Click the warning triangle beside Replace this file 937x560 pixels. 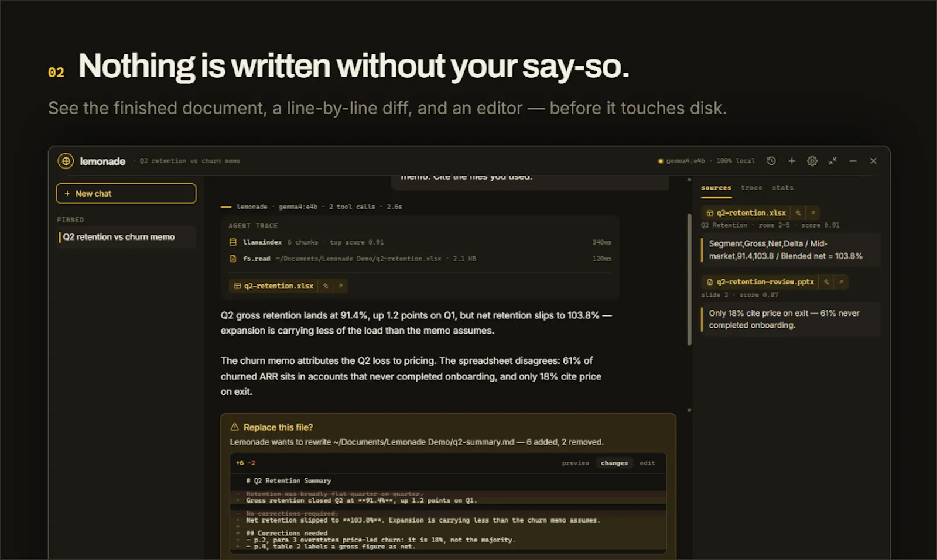coord(235,427)
